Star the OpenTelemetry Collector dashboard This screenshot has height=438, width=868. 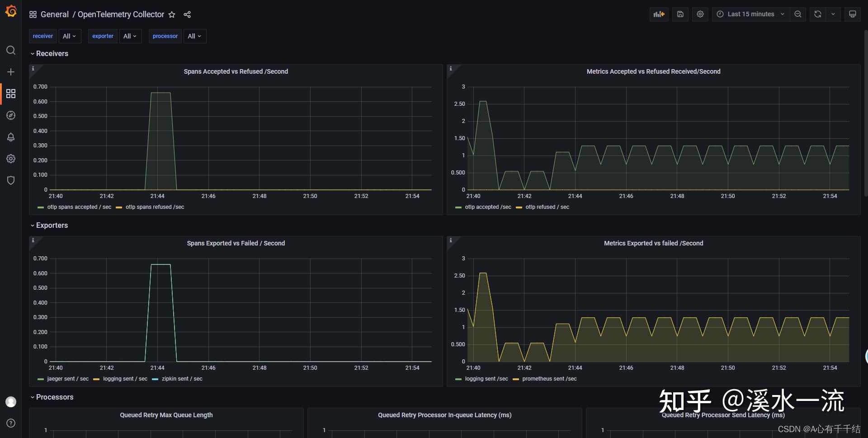point(172,14)
